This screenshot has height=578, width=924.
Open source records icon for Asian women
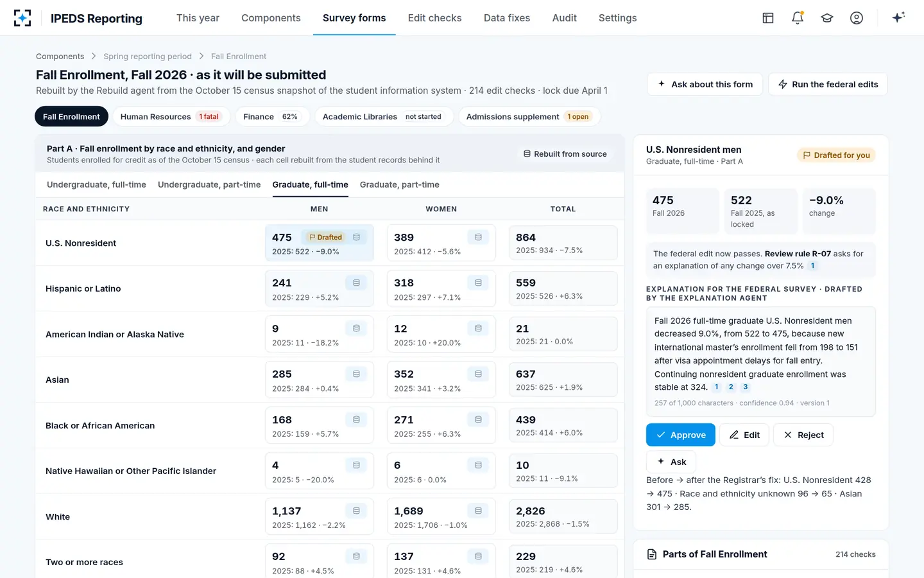(x=478, y=374)
